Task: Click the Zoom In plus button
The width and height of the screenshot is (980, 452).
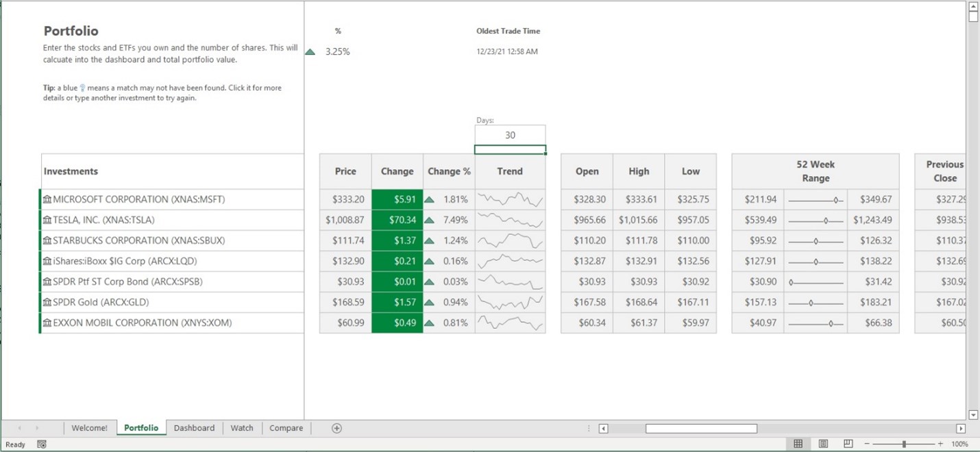Action: (x=940, y=444)
